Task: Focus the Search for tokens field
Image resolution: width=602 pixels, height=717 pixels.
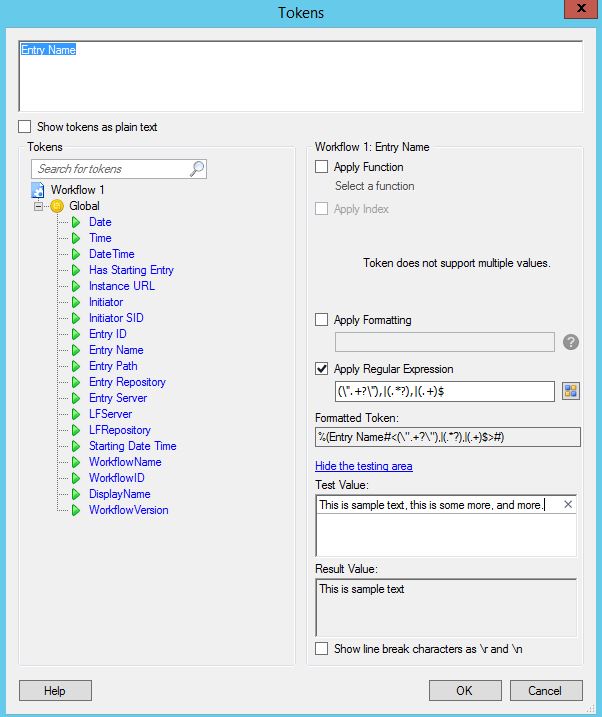Action: point(110,169)
